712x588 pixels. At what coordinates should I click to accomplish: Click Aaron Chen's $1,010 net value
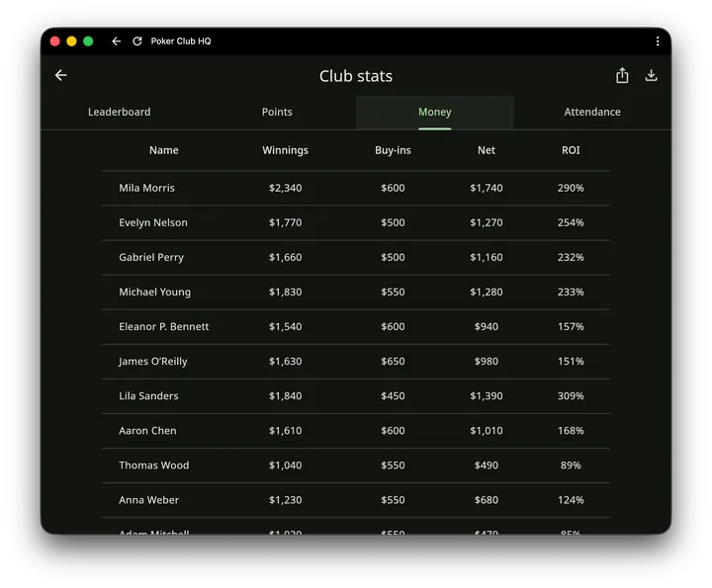pyautogui.click(x=487, y=431)
